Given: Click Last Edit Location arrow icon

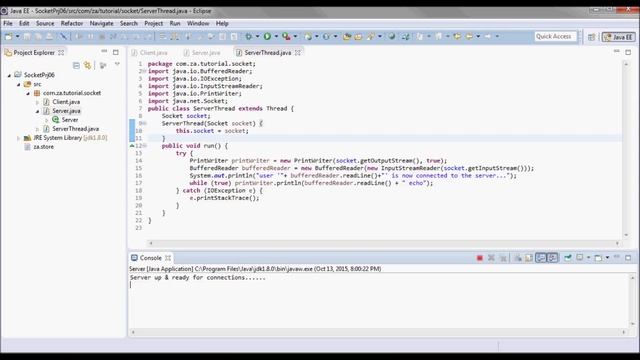Looking at the screenshot, I should 457,37.
